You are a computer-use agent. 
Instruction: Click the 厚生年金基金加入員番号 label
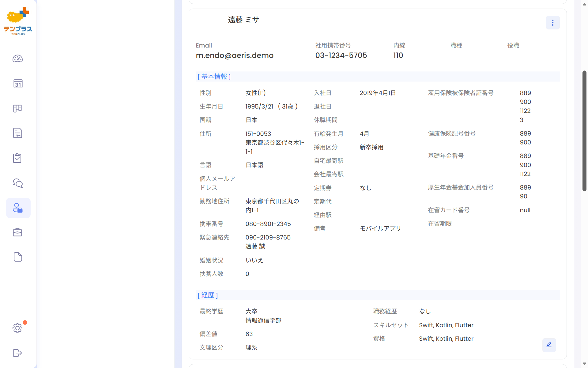(461, 187)
